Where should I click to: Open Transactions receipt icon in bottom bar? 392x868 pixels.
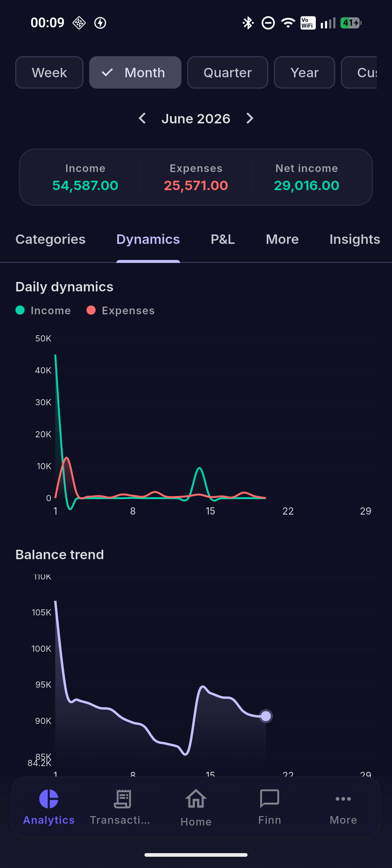(123, 799)
